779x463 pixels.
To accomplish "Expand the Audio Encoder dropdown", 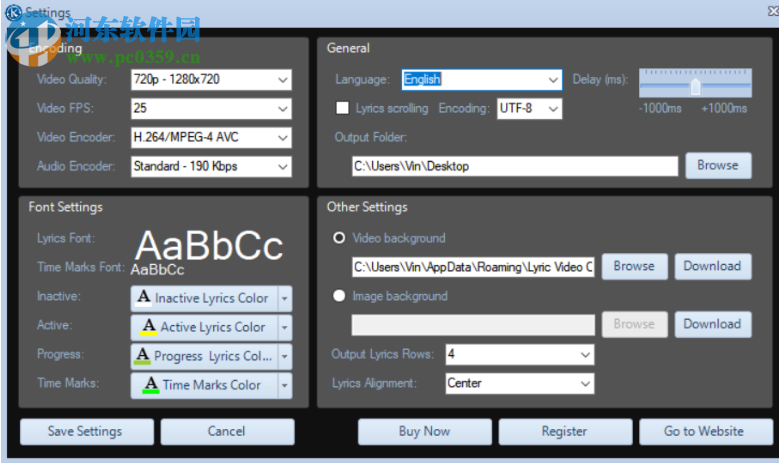I will (x=211, y=166).
